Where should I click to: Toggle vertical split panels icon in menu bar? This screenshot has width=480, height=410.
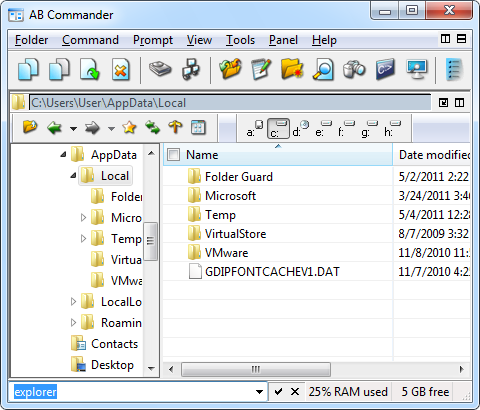(445, 39)
